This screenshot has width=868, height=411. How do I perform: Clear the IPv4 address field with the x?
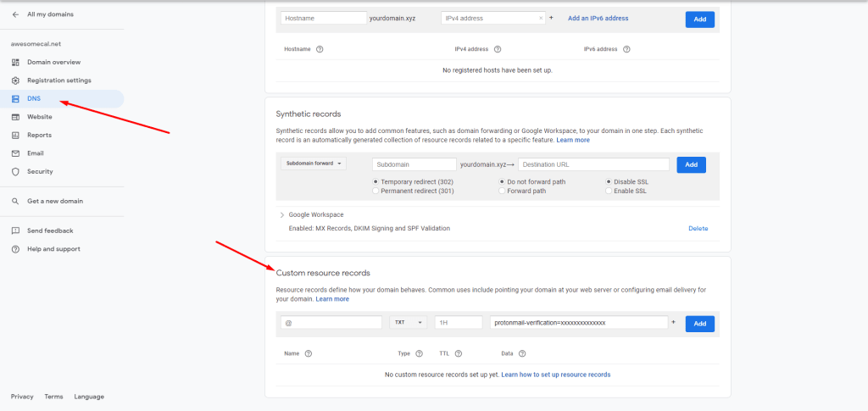click(541, 19)
